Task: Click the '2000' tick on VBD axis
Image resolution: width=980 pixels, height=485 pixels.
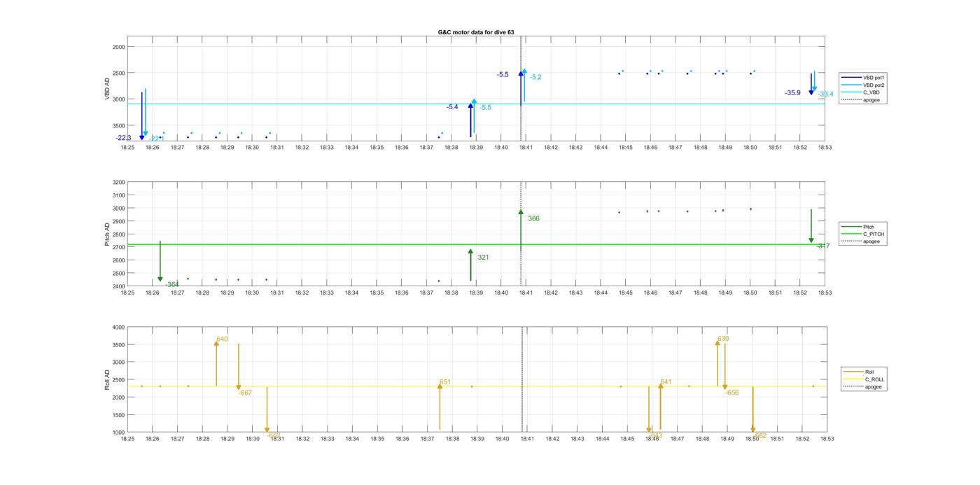Action: point(118,47)
